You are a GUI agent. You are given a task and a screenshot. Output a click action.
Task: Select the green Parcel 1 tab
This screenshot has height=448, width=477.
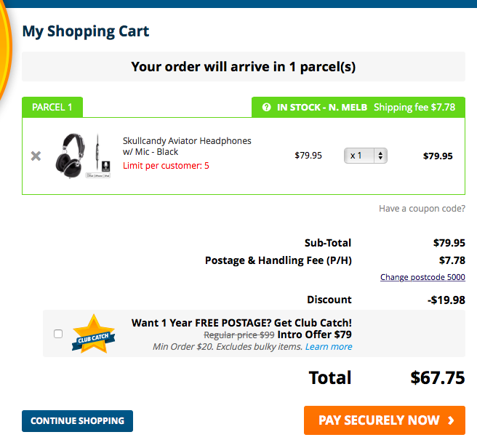point(52,108)
